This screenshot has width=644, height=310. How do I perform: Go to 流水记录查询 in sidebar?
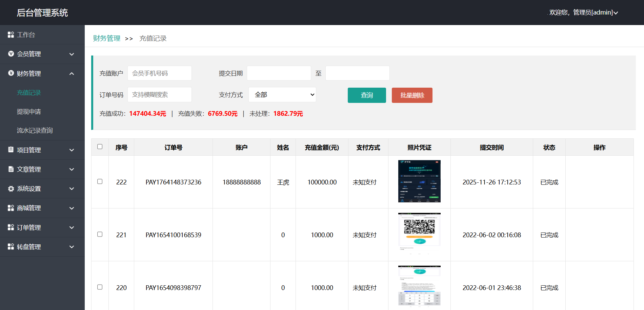[35, 131]
